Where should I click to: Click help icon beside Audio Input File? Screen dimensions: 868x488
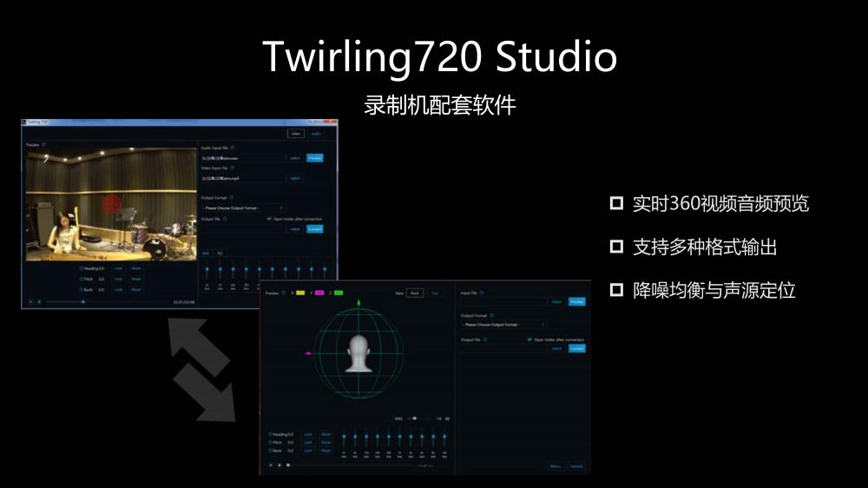click(232, 148)
